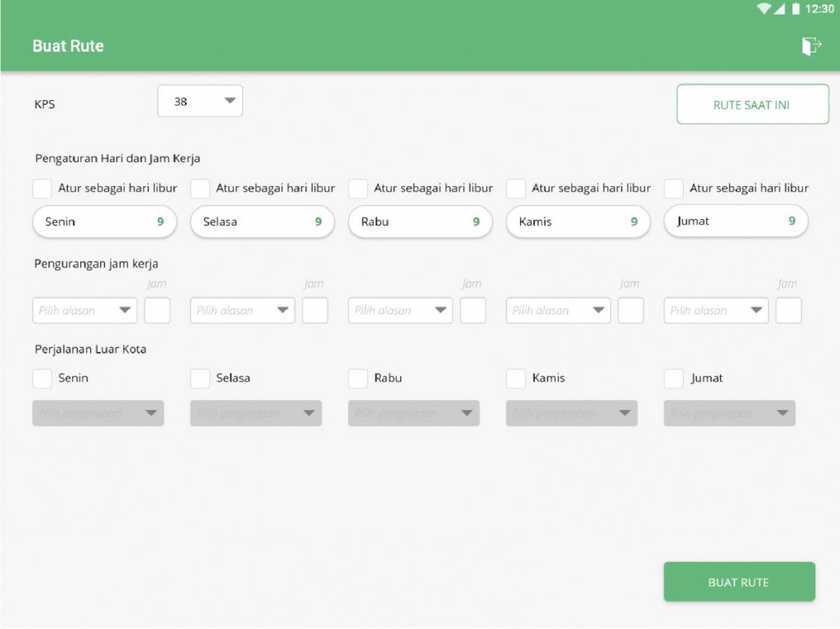Tap the Wi-Fi status icon
The width and height of the screenshot is (840, 629).
click(764, 9)
